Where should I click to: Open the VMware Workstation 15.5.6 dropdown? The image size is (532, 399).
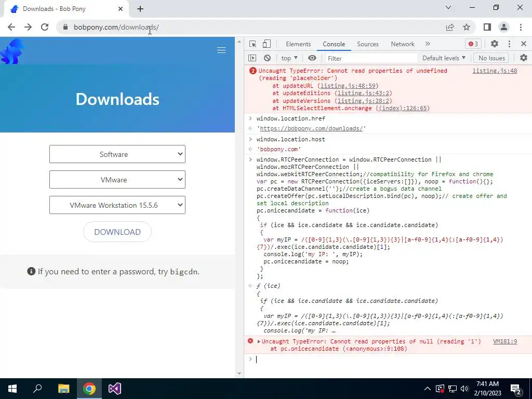117,205
